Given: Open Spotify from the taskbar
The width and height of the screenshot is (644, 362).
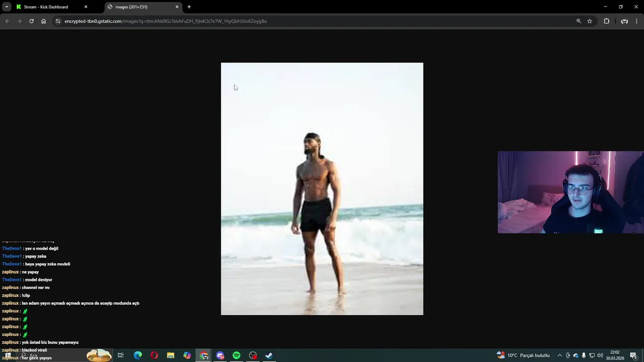Looking at the screenshot, I should click(x=236, y=355).
